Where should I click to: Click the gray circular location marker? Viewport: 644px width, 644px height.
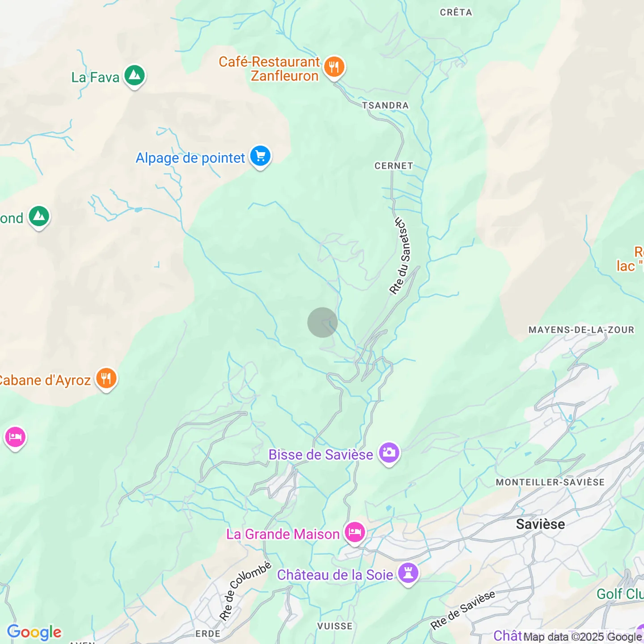(x=322, y=322)
